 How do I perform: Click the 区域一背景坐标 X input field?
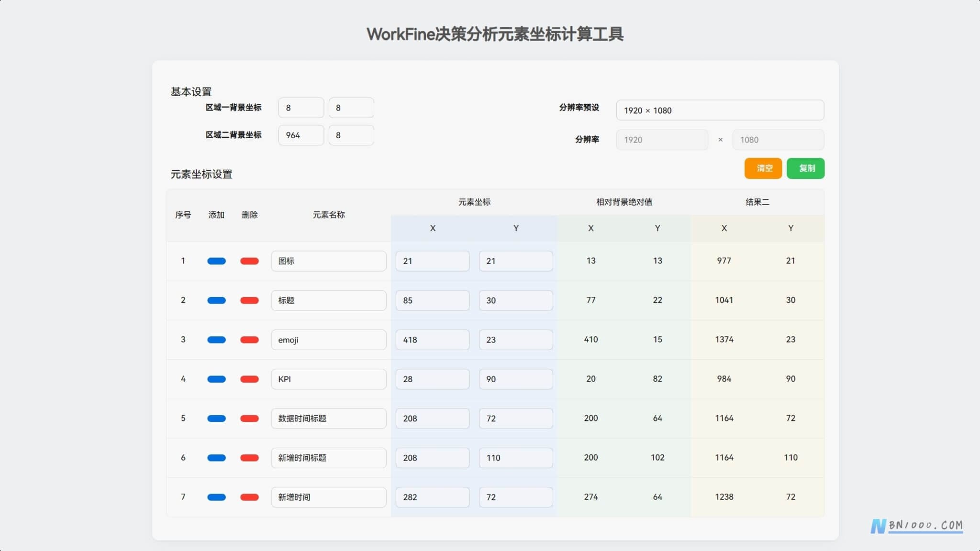(x=301, y=108)
